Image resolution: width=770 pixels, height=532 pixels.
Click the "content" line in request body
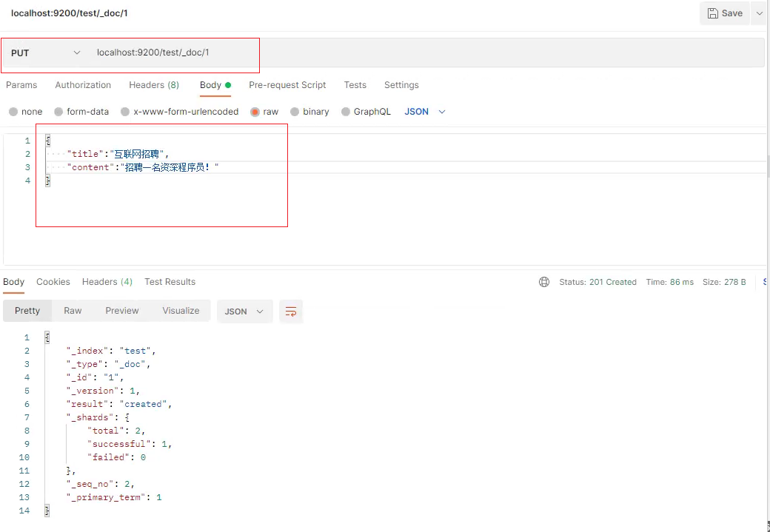coord(143,167)
